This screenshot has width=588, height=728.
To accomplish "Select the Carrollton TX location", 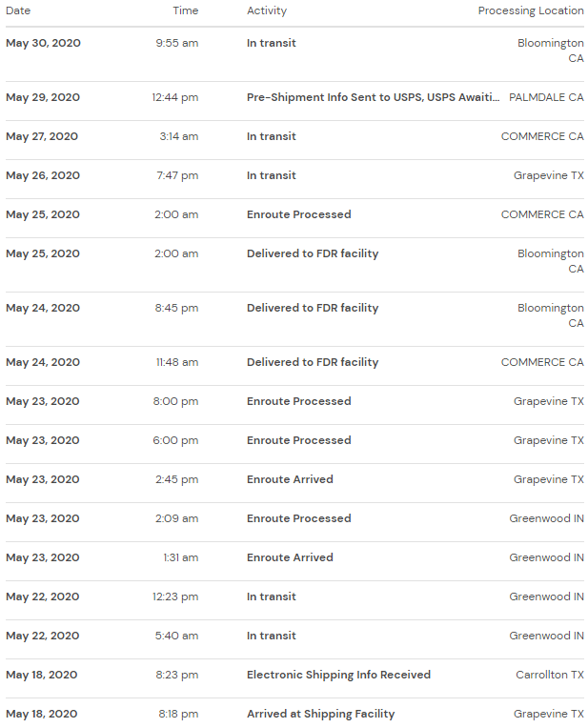I will coord(550,675).
